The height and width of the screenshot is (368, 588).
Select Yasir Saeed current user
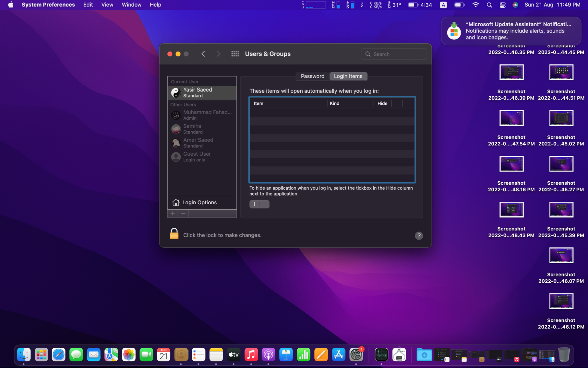pos(202,93)
